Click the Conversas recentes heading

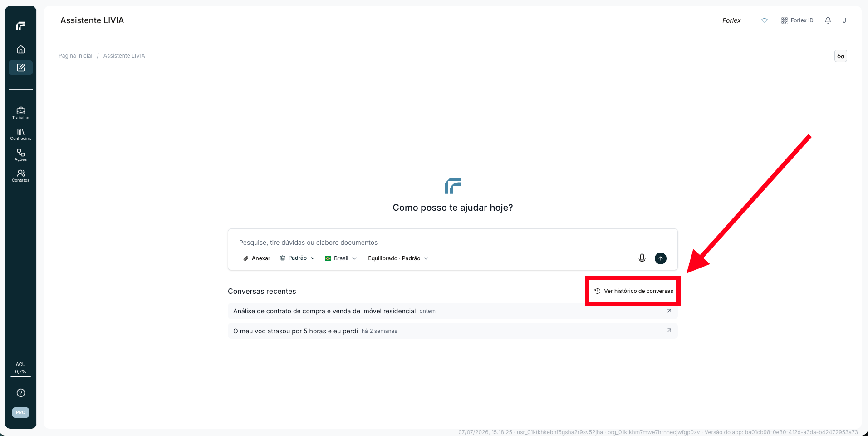click(262, 291)
